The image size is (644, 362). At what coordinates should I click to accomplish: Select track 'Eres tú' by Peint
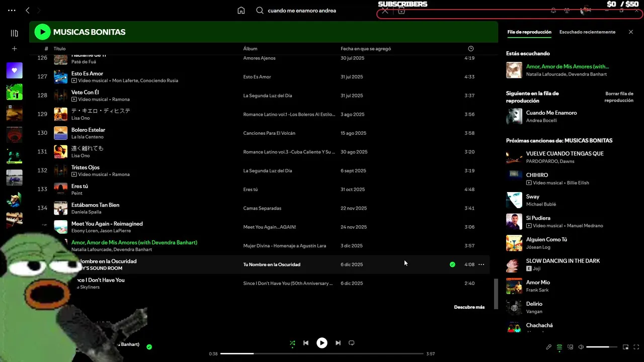pos(79,186)
